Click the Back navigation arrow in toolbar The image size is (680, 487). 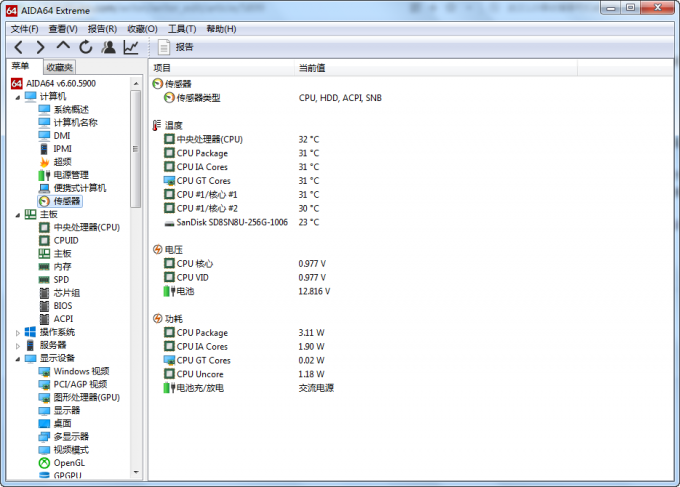point(19,47)
